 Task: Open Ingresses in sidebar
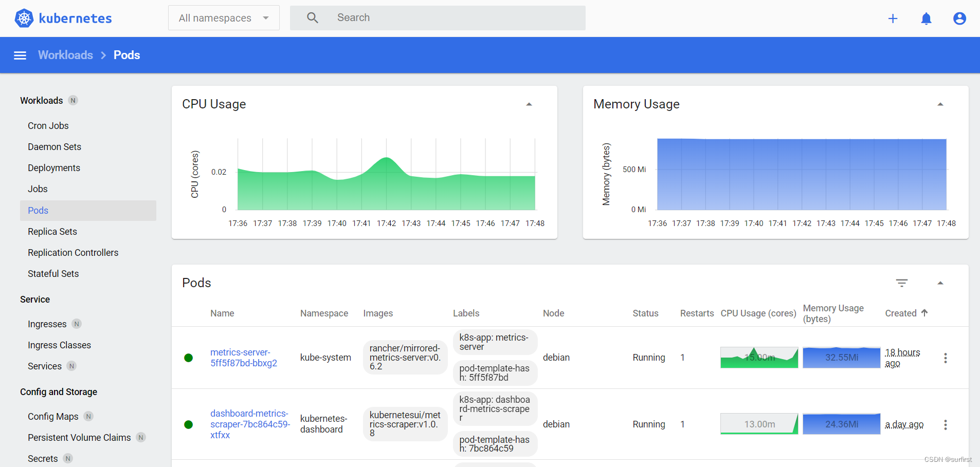pos(47,324)
